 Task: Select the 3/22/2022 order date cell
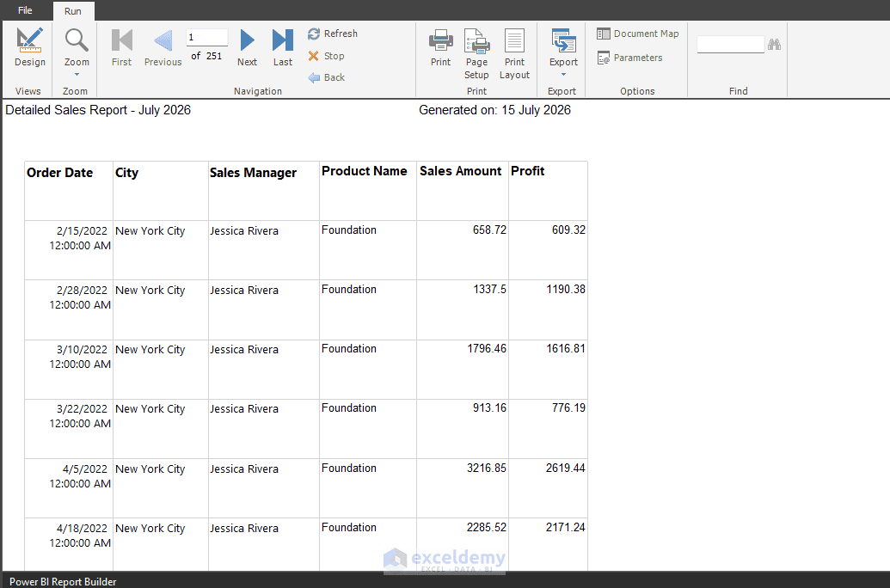click(69, 428)
